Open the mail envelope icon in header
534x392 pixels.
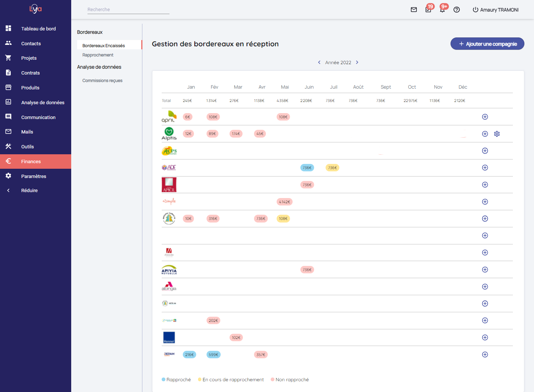click(414, 10)
